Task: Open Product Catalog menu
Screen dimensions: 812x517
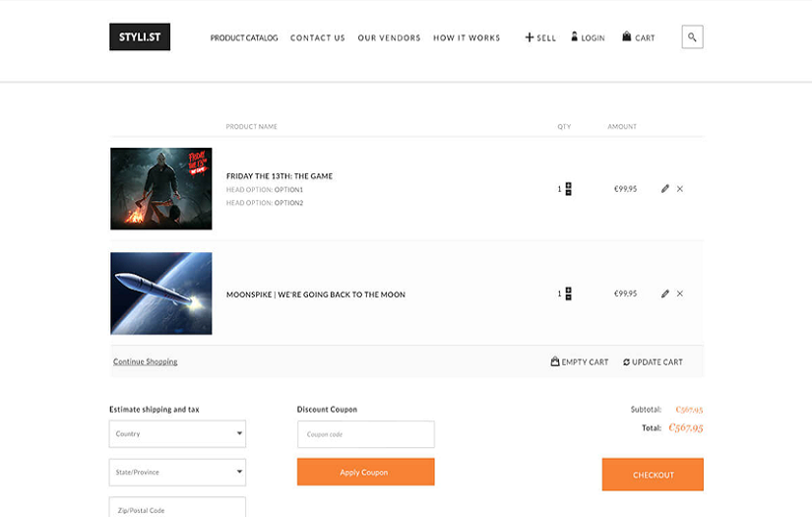Action: pos(244,37)
